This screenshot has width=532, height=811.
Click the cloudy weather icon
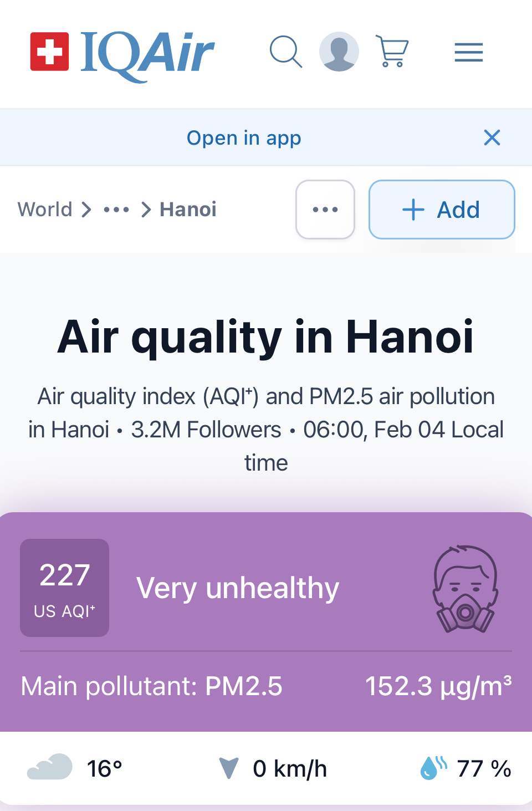50,768
